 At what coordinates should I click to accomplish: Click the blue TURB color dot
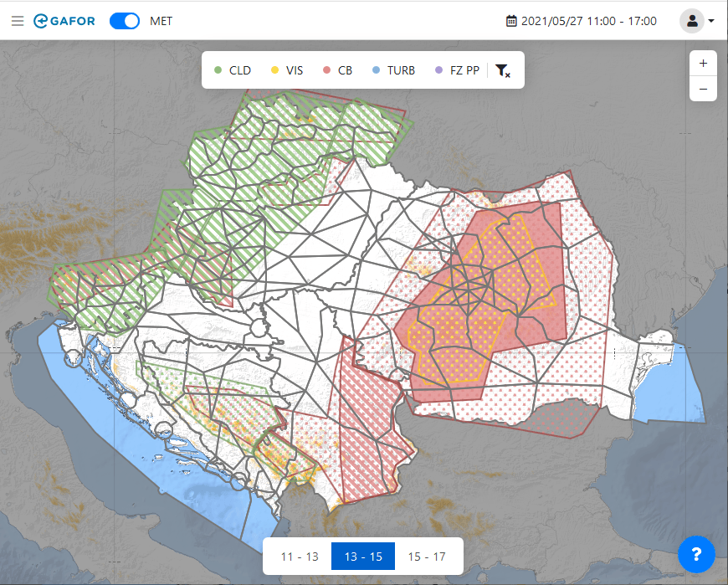click(376, 70)
